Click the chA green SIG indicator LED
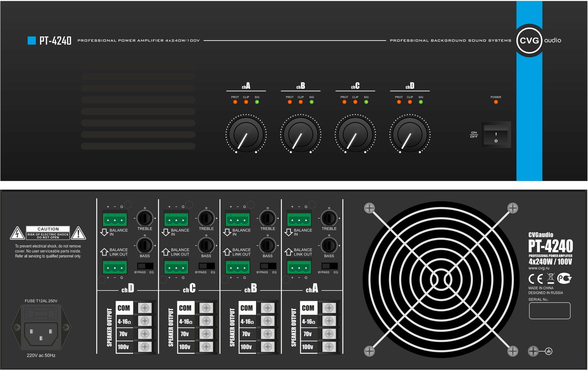This screenshot has width=588, height=370. (x=257, y=102)
